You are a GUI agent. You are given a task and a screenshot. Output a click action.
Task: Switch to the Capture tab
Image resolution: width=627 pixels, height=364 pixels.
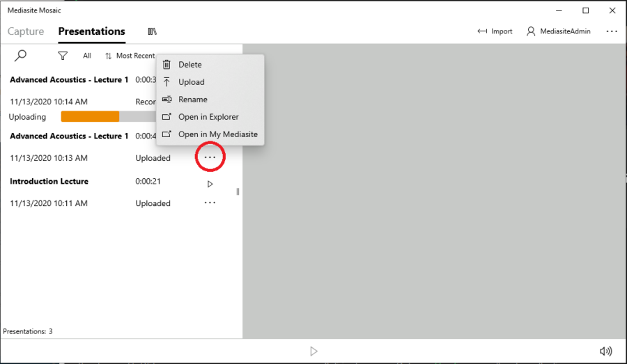click(26, 31)
